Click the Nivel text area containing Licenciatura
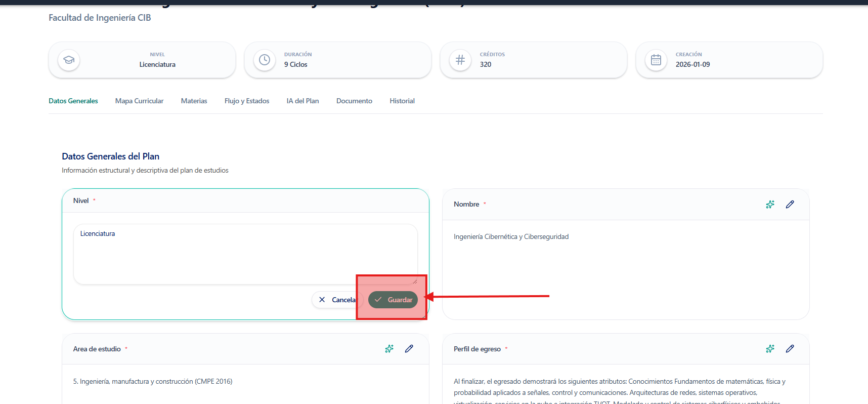Viewport: 868px width, 404px height. pos(245,253)
